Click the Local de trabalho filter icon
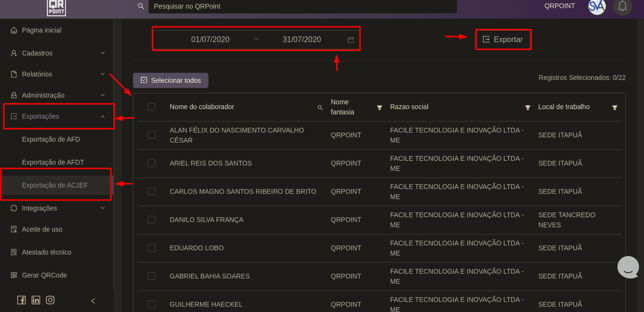Image resolution: width=644 pixels, height=312 pixels. [x=615, y=108]
